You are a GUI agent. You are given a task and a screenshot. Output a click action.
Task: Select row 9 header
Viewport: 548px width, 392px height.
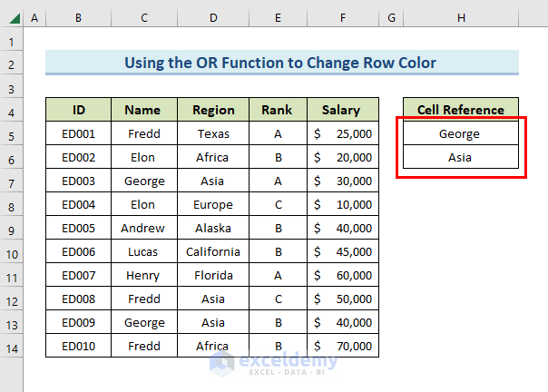click(x=12, y=229)
